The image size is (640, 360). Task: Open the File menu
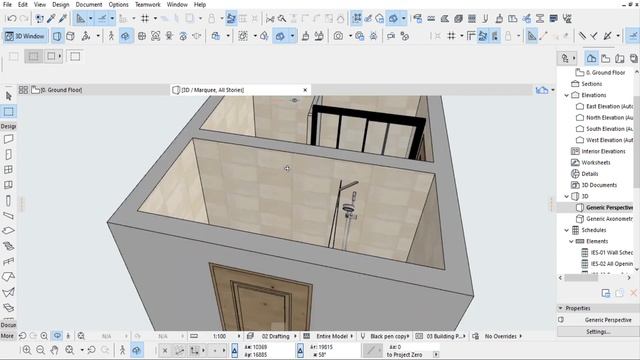coord(7,4)
